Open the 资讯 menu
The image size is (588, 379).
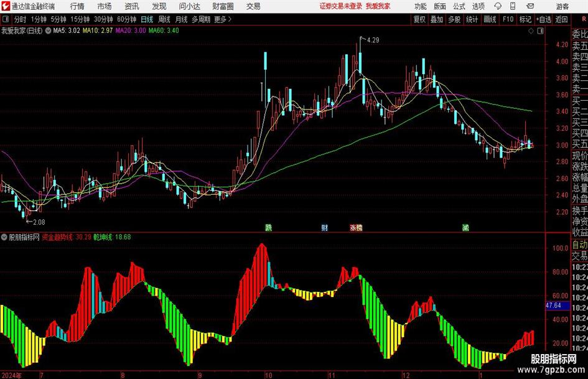(132, 6)
